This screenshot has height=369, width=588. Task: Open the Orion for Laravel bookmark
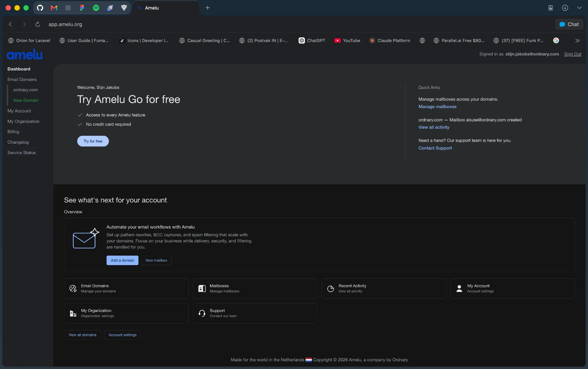(29, 40)
